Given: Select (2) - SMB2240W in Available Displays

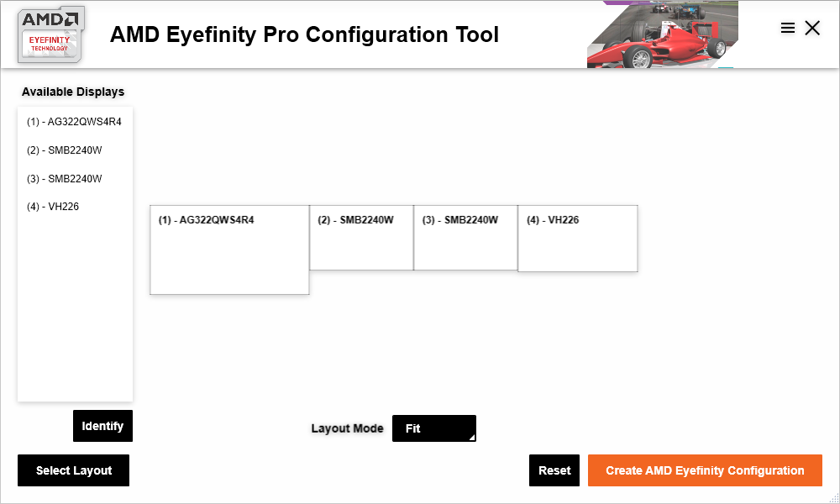Looking at the screenshot, I should (x=65, y=150).
